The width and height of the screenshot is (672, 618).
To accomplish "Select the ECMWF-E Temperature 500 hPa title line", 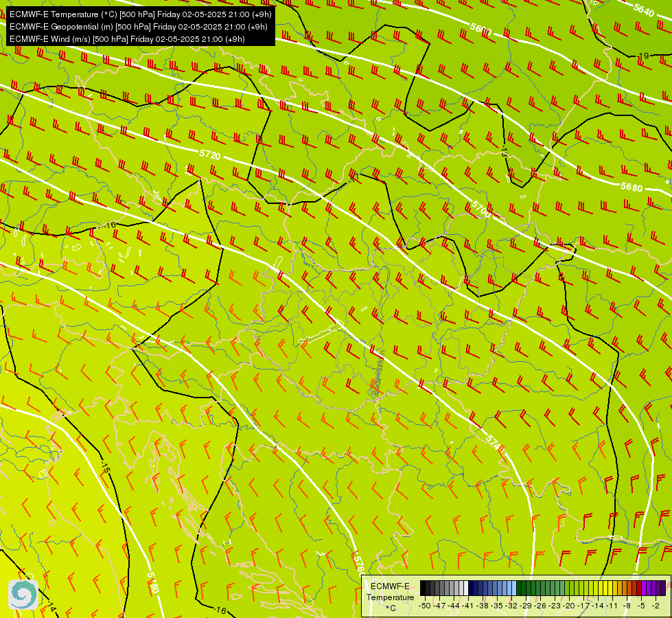I will coord(141,14).
